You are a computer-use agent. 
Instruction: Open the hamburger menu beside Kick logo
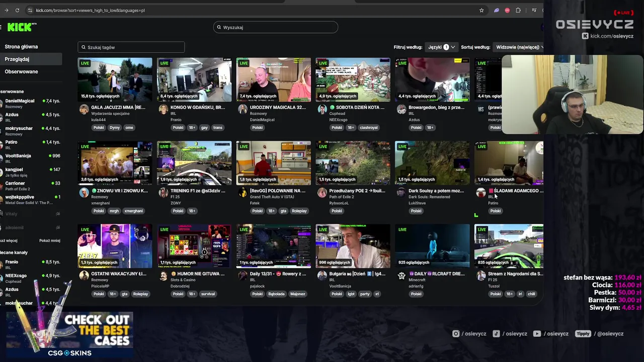[x=1, y=27]
